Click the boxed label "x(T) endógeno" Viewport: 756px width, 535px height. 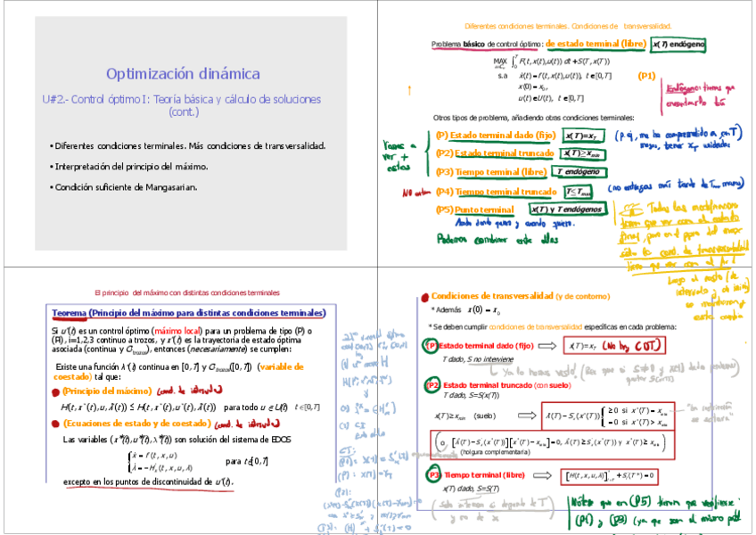click(x=678, y=45)
